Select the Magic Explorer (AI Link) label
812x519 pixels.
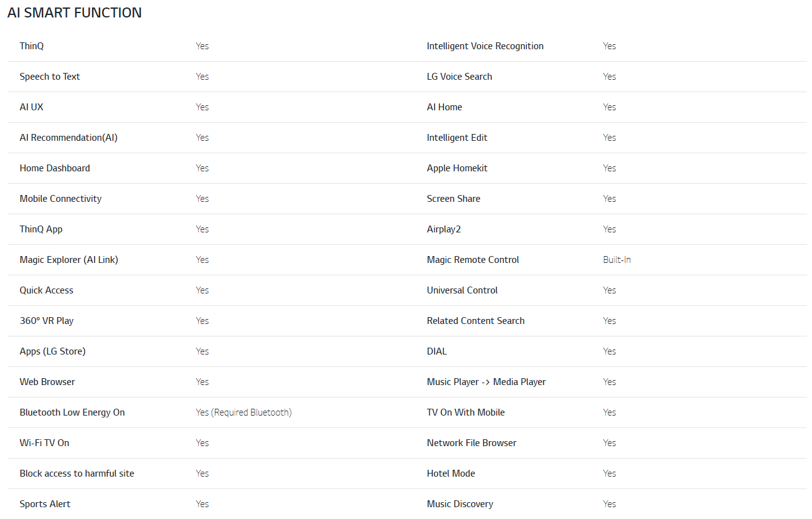pos(69,260)
